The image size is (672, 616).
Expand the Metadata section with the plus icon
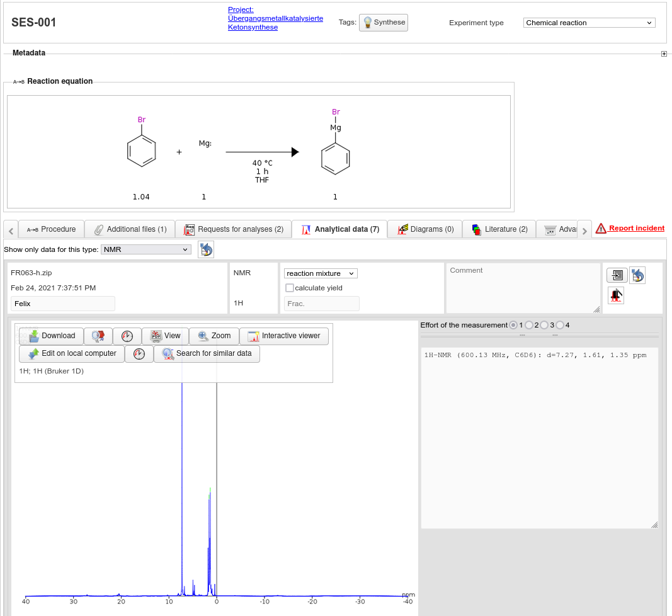[x=664, y=54]
